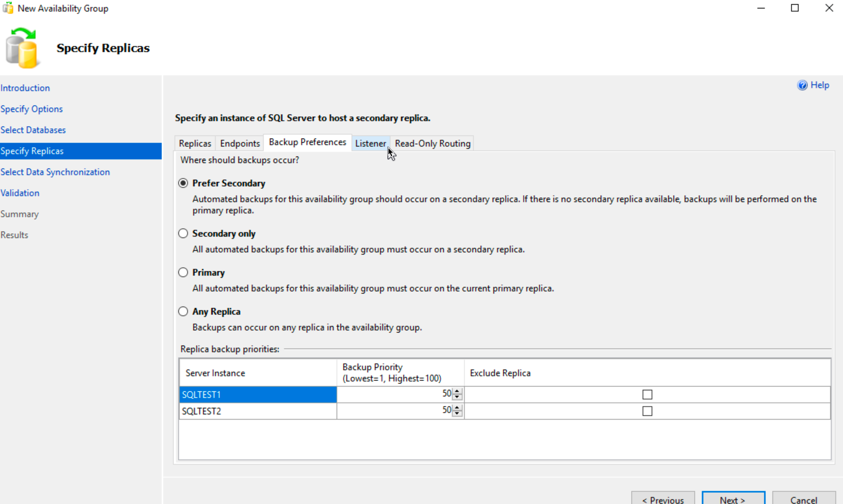This screenshot has height=504, width=843.
Task: Select the SQLTEST1 server instance row
Action: pos(258,395)
